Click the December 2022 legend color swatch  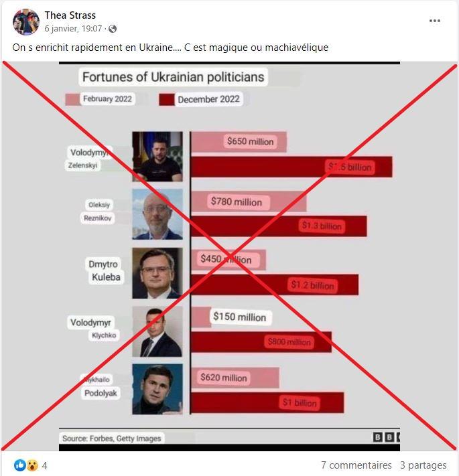pos(166,100)
